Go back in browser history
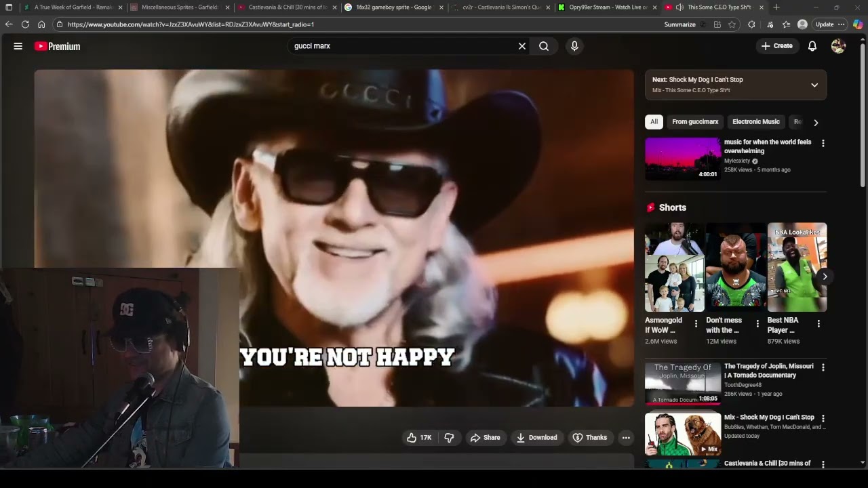 pos(9,24)
